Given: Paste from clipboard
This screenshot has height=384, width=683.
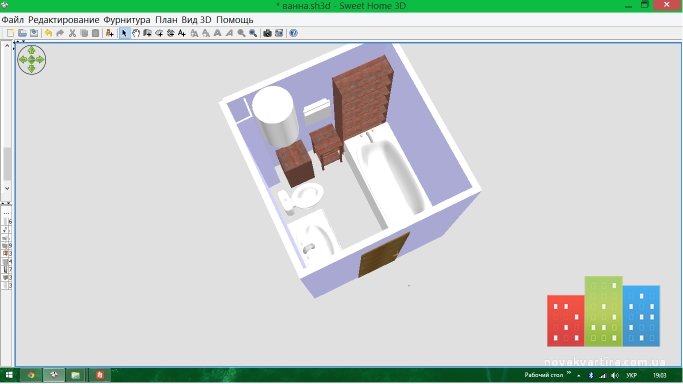Looking at the screenshot, I should point(95,33).
